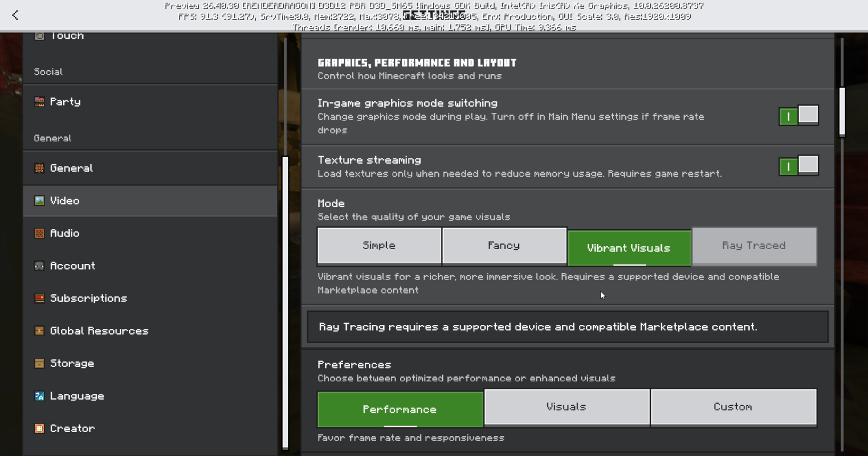Switch to Language settings
This screenshot has width=868, height=456.
(x=150, y=396)
